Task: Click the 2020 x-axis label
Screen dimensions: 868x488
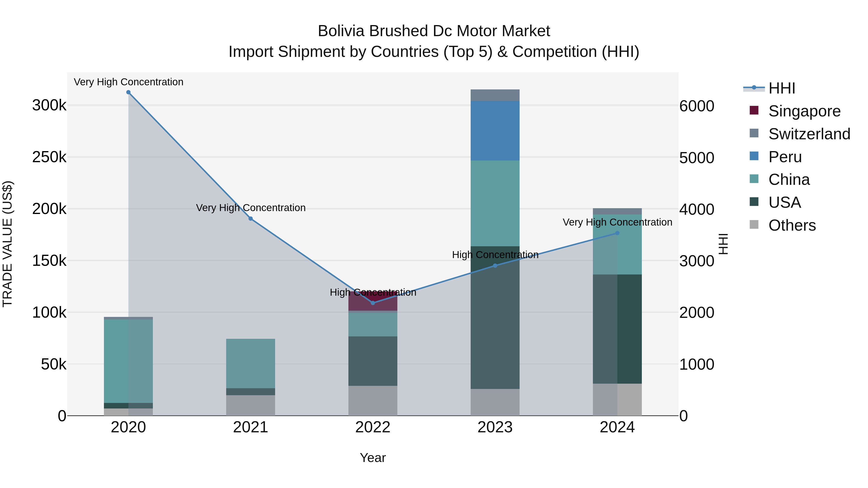Action: [x=128, y=427]
